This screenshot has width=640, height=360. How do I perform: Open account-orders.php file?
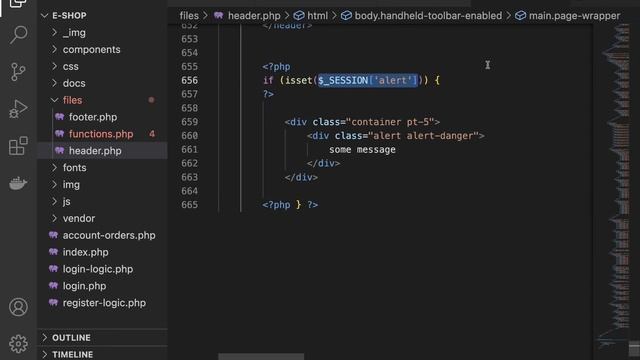109,235
